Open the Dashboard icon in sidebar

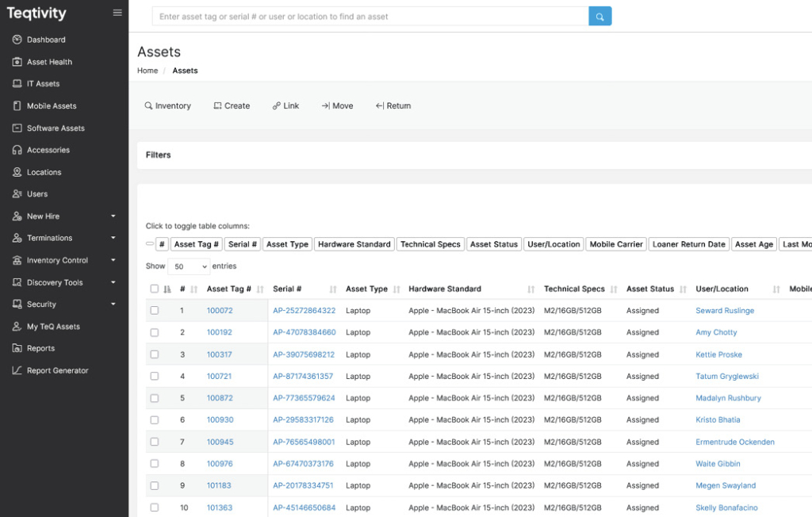17,40
